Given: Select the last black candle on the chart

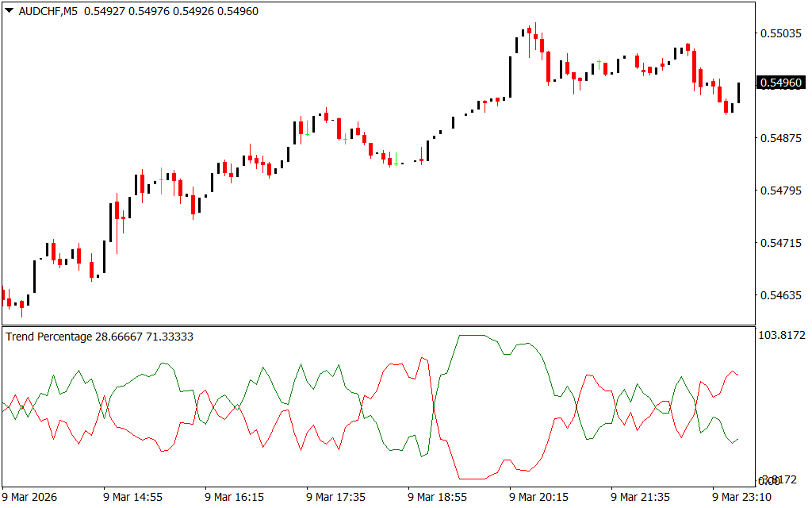Looking at the screenshot, I should pos(738,93).
